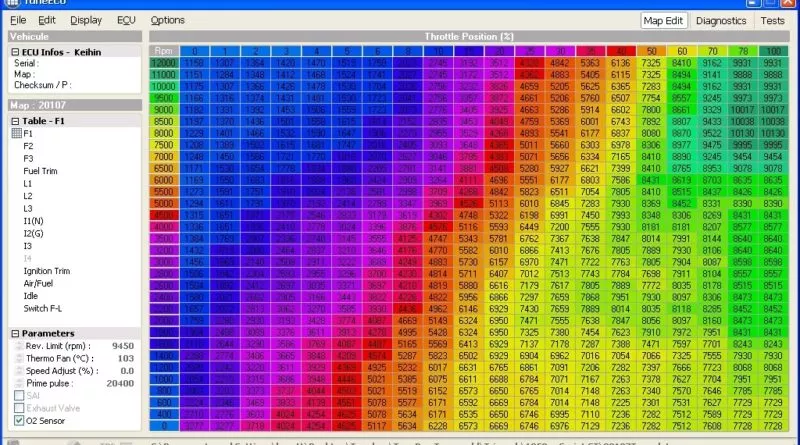Switch to the Tests tab
800x445 pixels.
click(x=772, y=20)
